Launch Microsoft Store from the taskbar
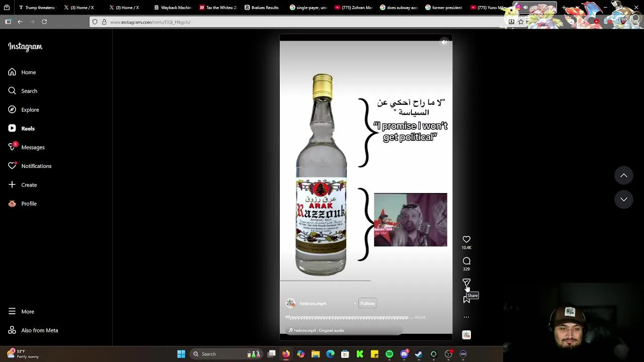Viewport: 644px width, 362px height. (345, 354)
